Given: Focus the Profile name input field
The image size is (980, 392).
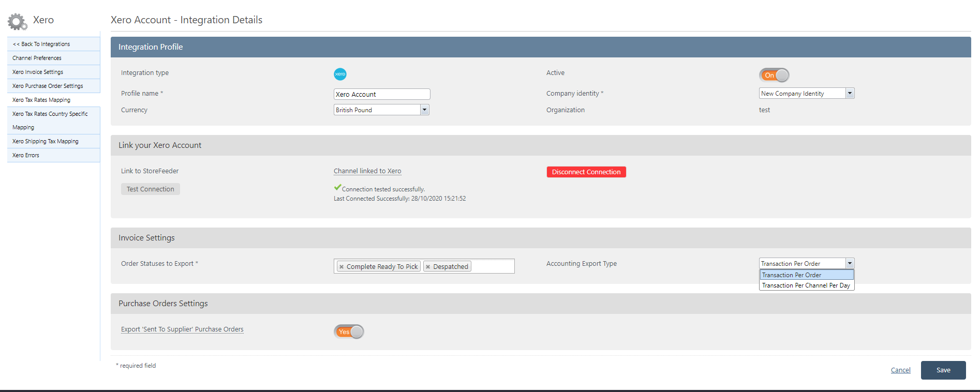Looking at the screenshot, I should 382,94.
